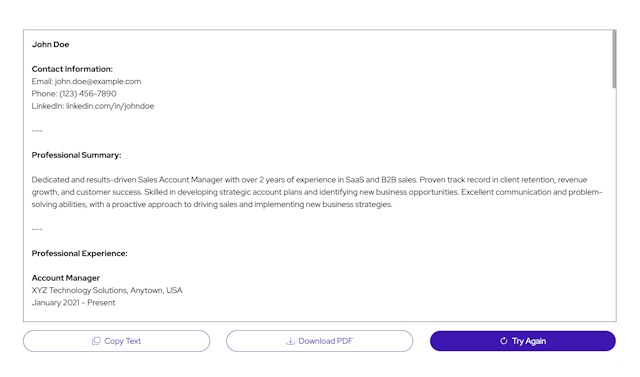This screenshot has width=640, height=377.
Task: Click the 'Professional Experience:' heading
Action: pyautogui.click(x=80, y=253)
